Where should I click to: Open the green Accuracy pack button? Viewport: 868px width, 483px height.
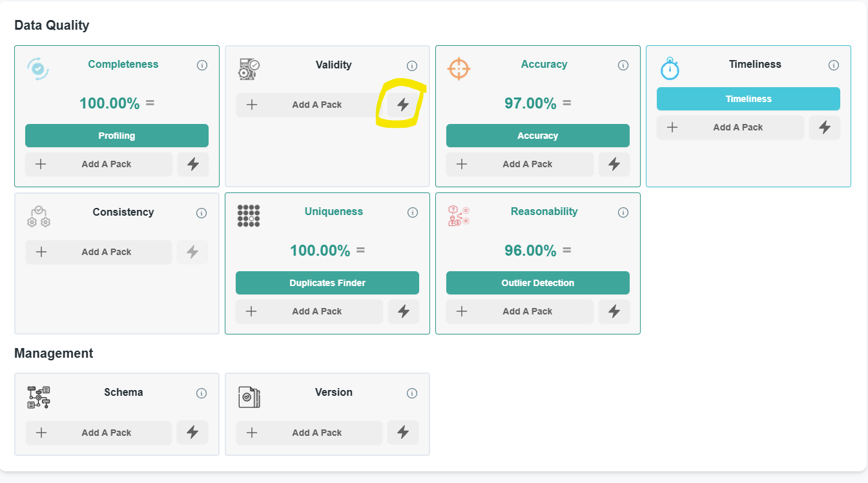(x=538, y=136)
